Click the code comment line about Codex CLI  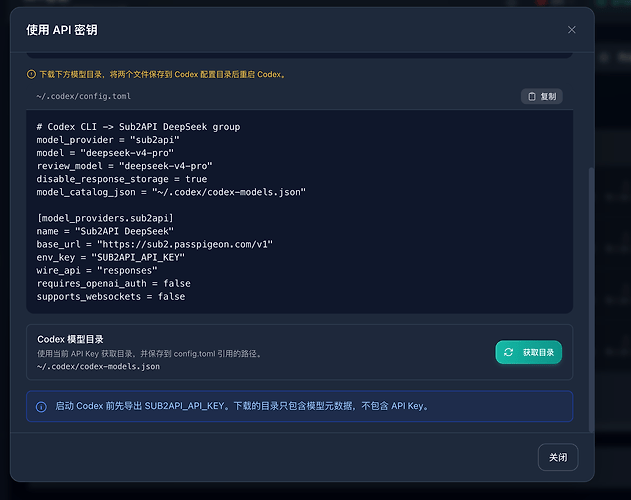(x=138, y=127)
